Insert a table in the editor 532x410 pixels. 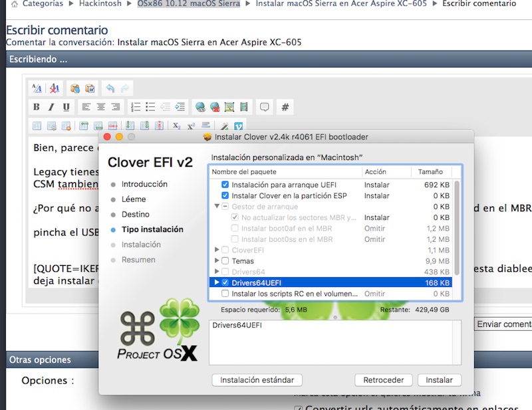(x=37, y=126)
